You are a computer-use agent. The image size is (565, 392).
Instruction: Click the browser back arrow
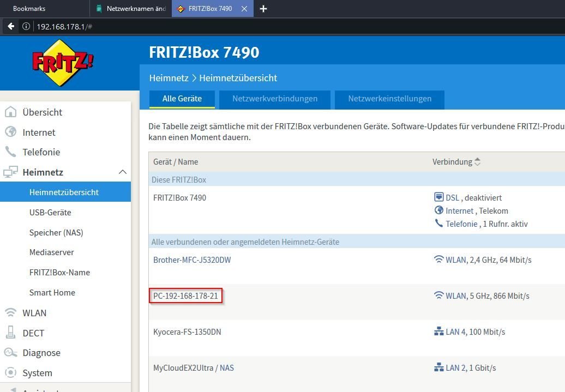(11, 26)
